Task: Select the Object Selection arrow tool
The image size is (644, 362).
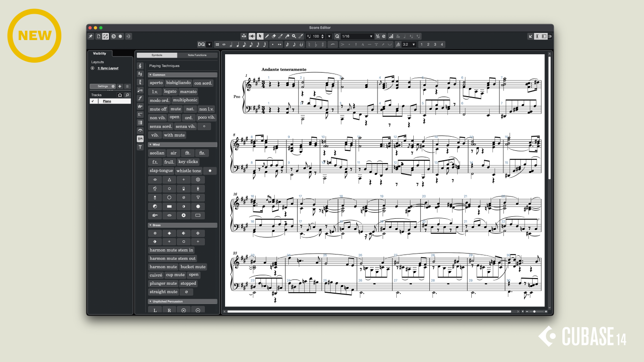Action: [x=260, y=36]
